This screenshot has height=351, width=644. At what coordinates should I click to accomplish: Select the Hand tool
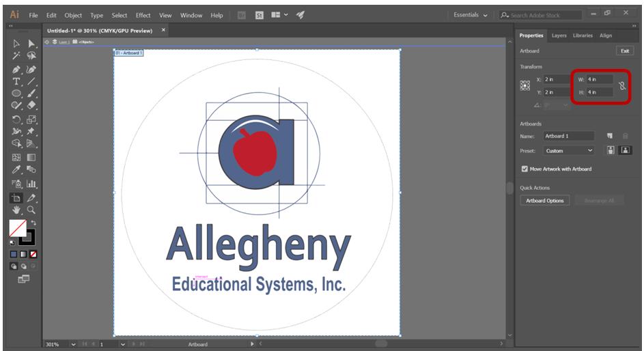click(x=16, y=210)
